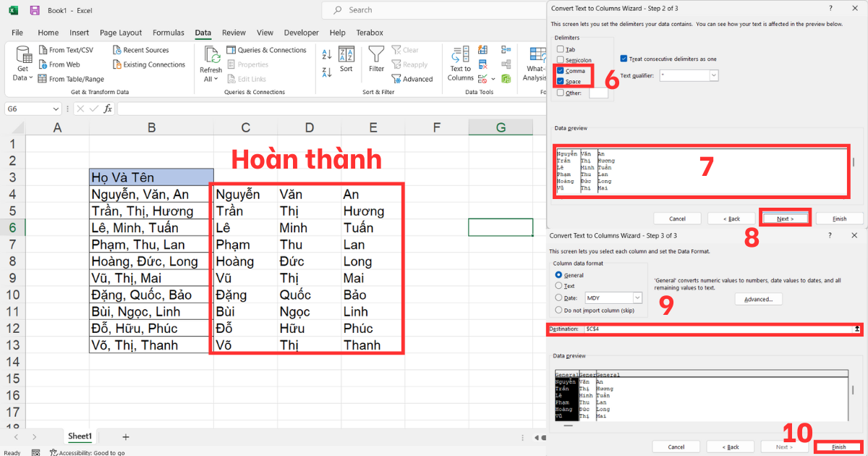Uncheck the Comma delimiter
Image resolution: width=868 pixels, height=456 pixels.
(x=561, y=71)
